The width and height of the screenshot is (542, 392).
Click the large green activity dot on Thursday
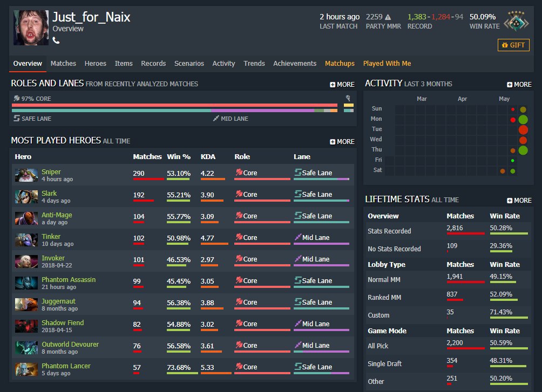pos(523,150)
